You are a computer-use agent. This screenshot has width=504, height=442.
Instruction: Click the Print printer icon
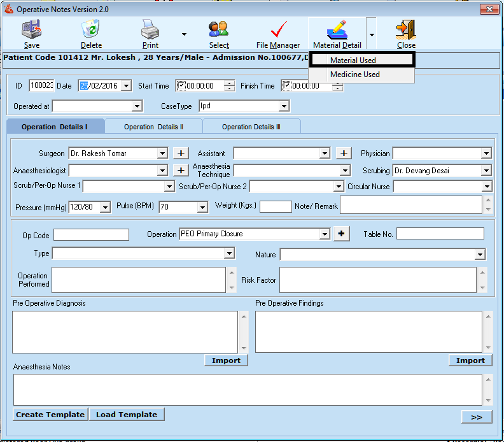pos(150,30)
